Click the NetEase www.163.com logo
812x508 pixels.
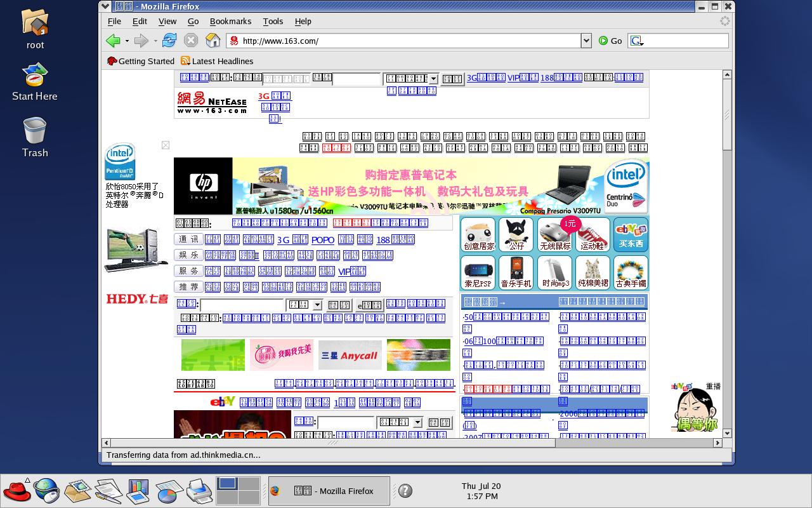(x=211, y=103)
